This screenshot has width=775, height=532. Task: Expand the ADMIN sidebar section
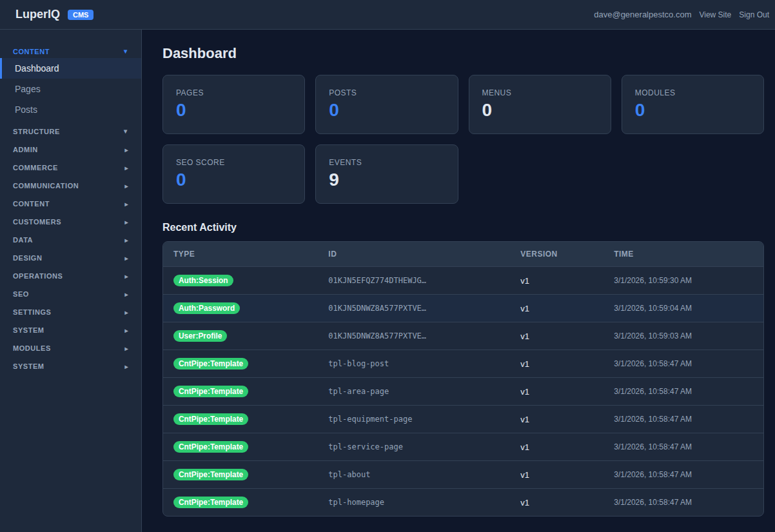coord(70,150)
